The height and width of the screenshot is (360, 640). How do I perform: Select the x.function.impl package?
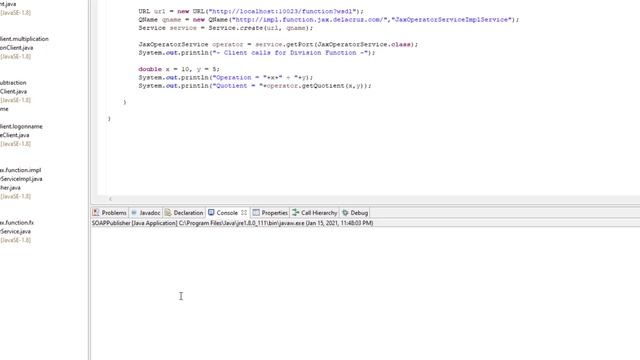coord(20,170)
